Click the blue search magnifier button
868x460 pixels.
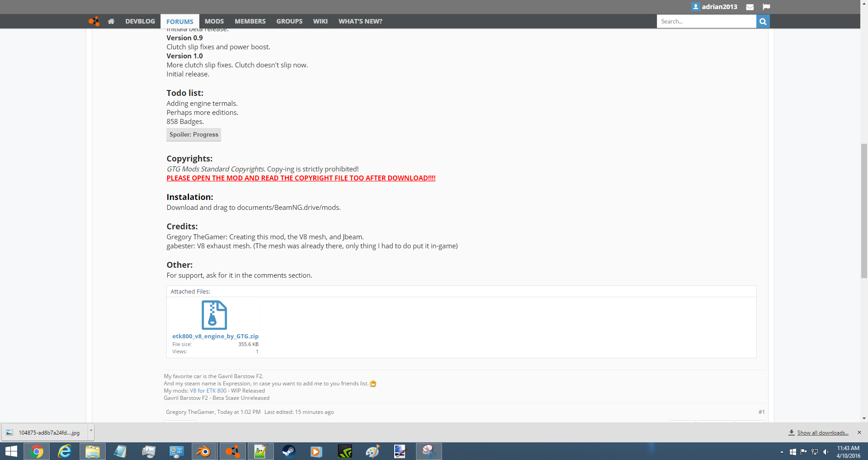click(x=763, y=21)
